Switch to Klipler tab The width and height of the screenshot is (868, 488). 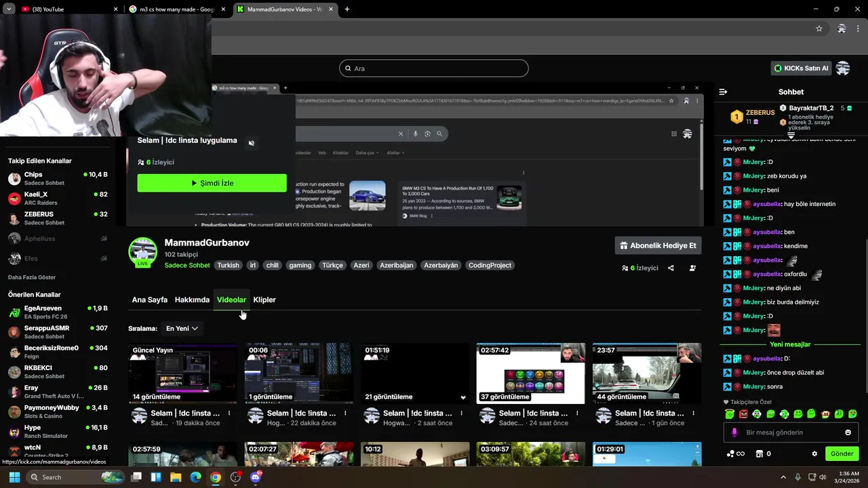(x=264, y=300)
